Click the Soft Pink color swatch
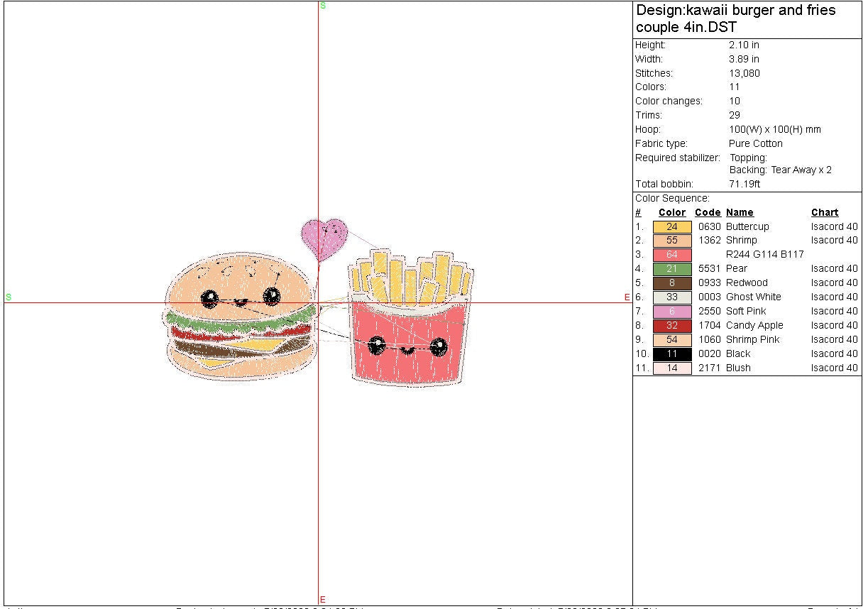This screenshot has height=609, width=868. 671,312
